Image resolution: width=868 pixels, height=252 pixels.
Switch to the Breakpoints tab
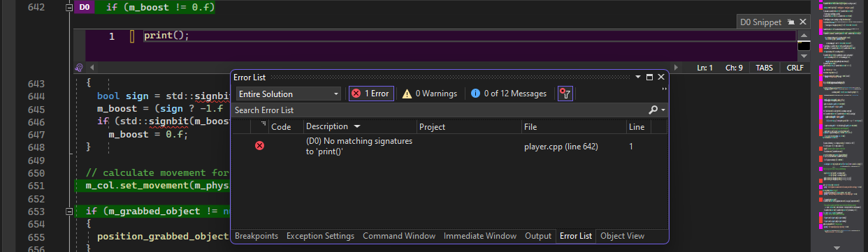256,236
